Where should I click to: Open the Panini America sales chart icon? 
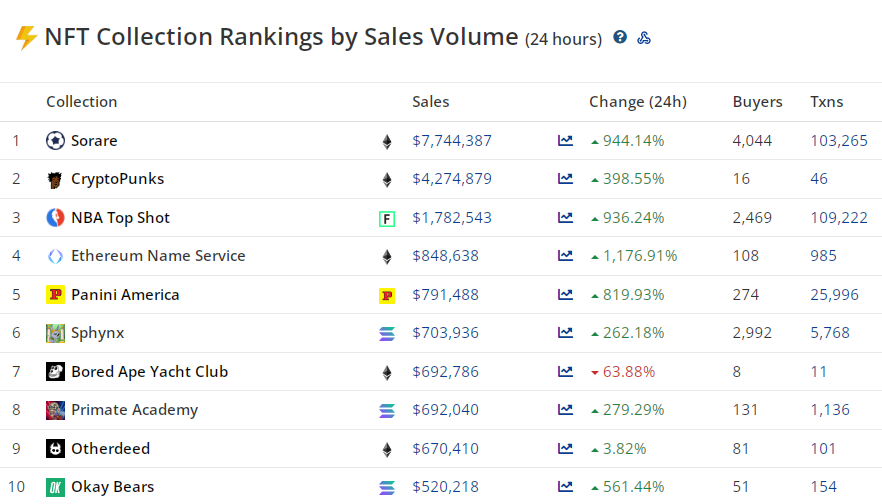coord(565,295)
